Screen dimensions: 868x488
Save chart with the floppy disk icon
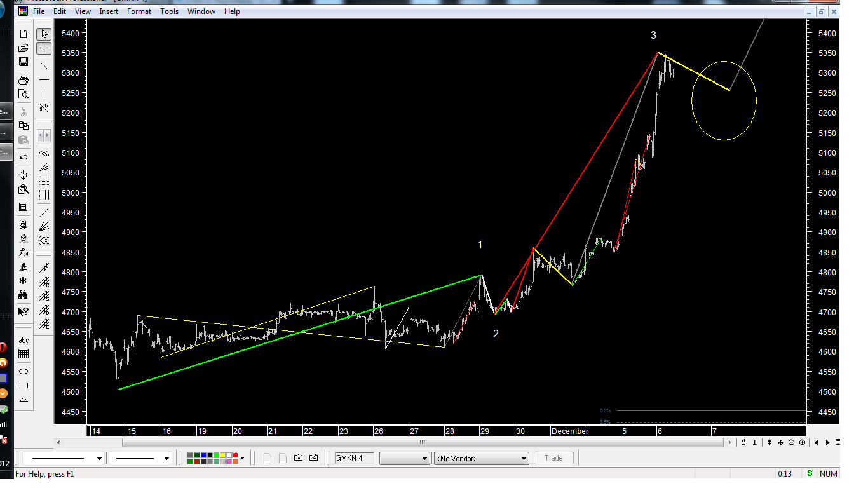pyautogui.click(x=24, y=62)
